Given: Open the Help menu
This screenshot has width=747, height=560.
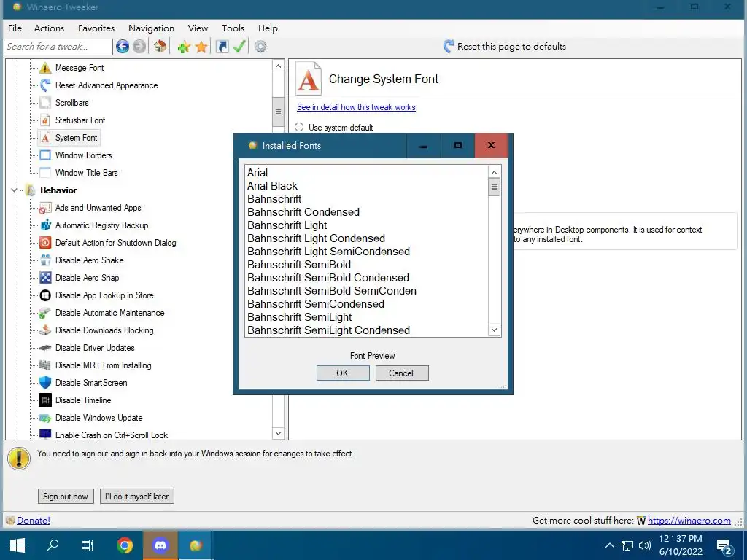Looking at the screenshot, I should click(x=268, y=28).
